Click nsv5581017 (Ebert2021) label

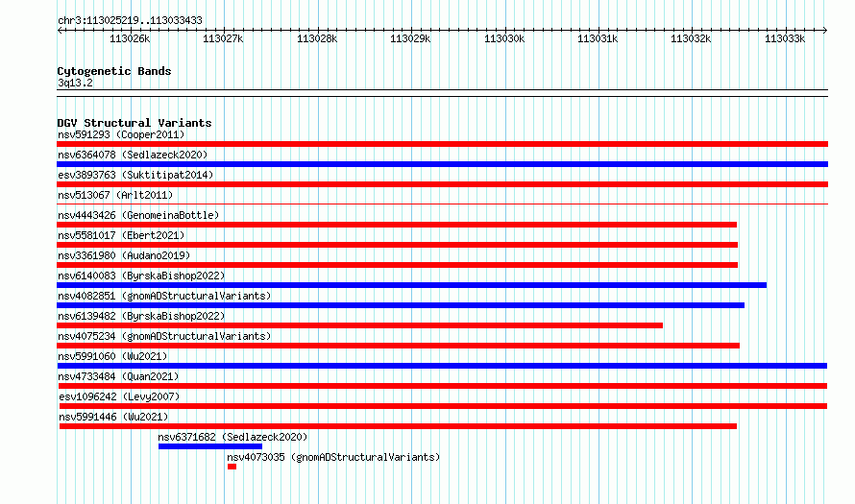121,235
